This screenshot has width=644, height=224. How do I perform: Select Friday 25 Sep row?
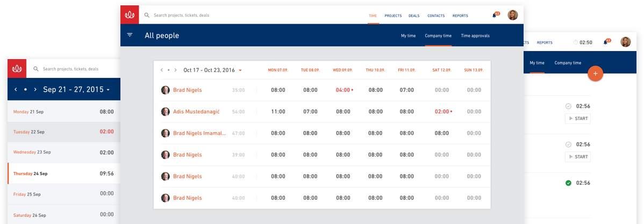pos(63,193)
